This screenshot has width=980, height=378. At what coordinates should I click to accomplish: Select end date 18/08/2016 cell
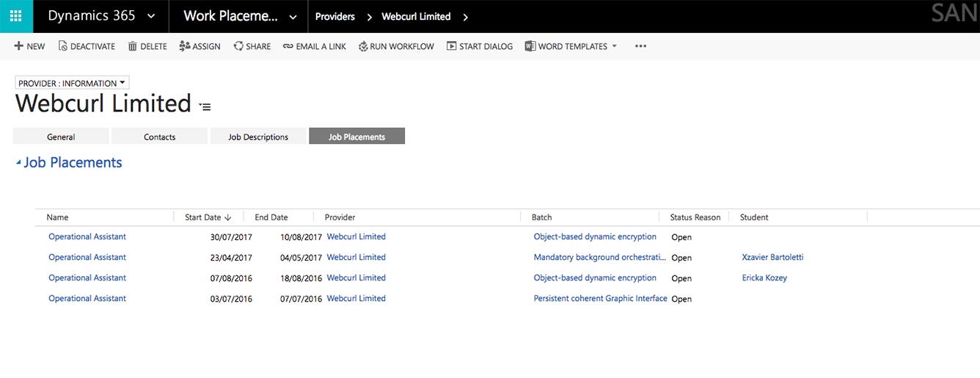coord(301,278)
